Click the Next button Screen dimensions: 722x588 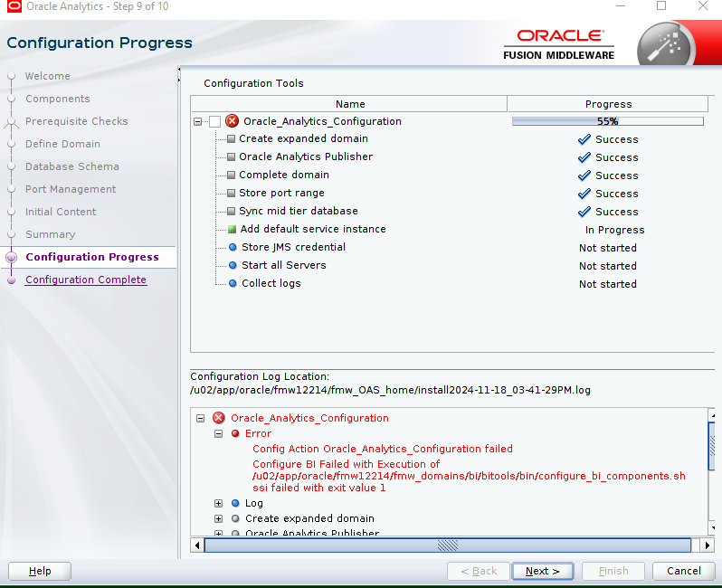[x=543, y=571]
